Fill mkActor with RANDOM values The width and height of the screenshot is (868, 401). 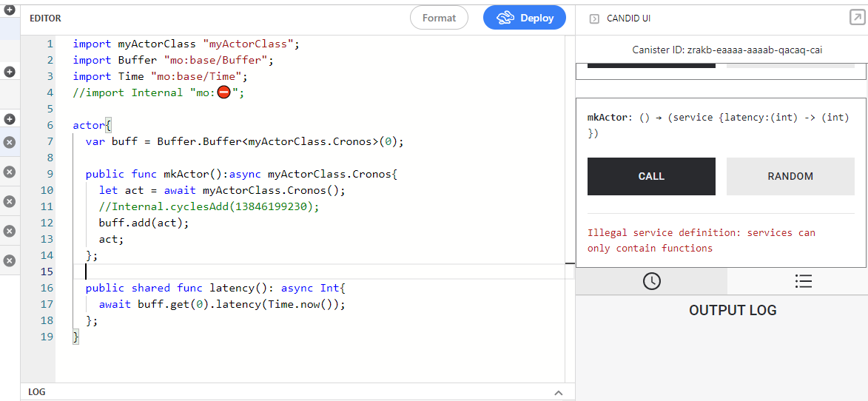tap(790, 176)
